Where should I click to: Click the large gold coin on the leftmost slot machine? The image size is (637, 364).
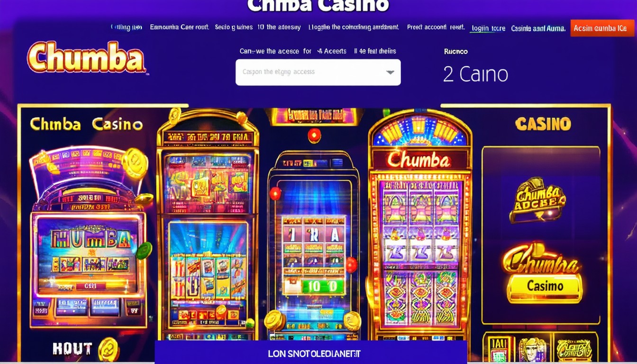135,163
